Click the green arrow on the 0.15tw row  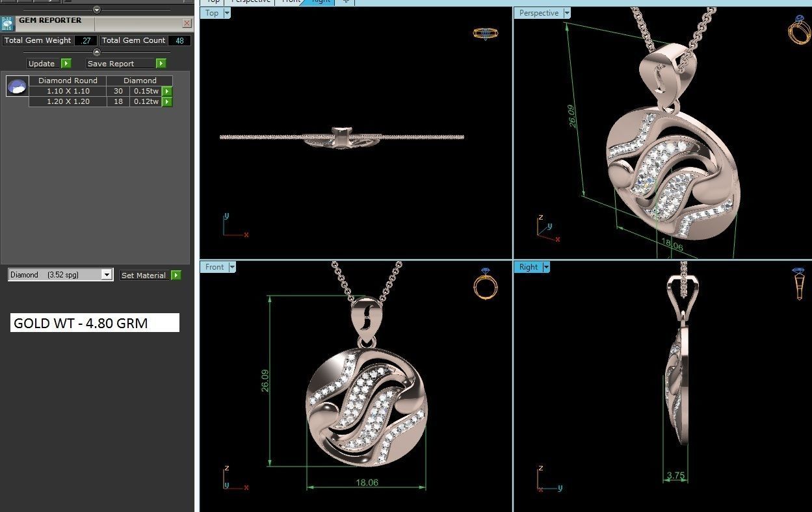pos(167,92)
